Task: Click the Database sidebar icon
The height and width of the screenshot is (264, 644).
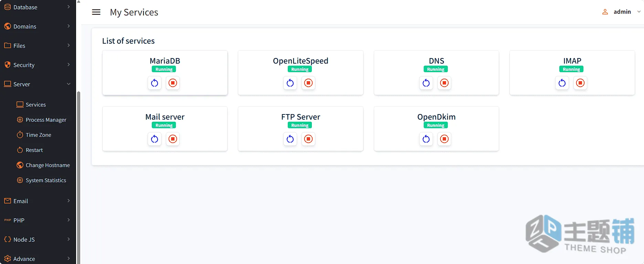Action: (x=7, y=7)
